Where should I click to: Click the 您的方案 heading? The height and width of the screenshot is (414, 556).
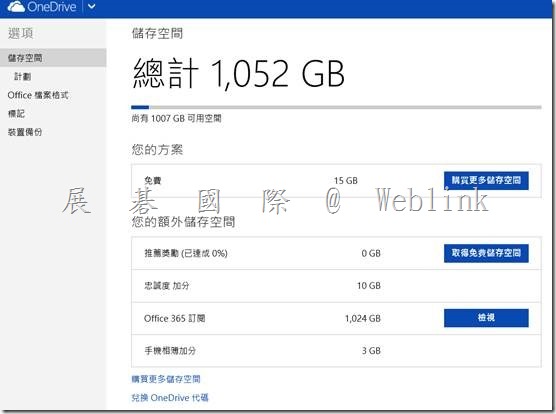(x=157, y=150)
